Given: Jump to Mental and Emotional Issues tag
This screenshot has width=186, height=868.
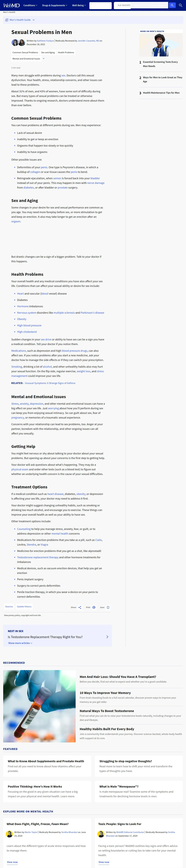Looking at the screenshot, I should 26,59.
